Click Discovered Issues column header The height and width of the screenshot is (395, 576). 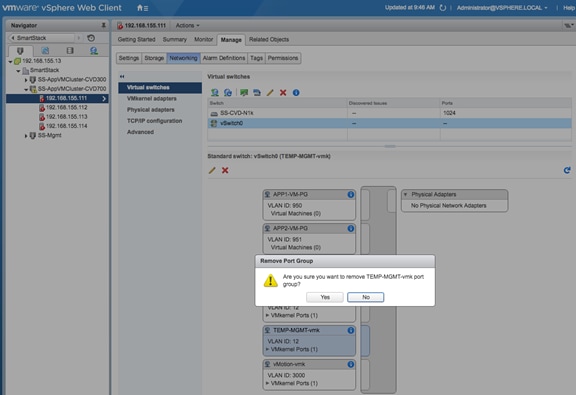pos(393,103)
